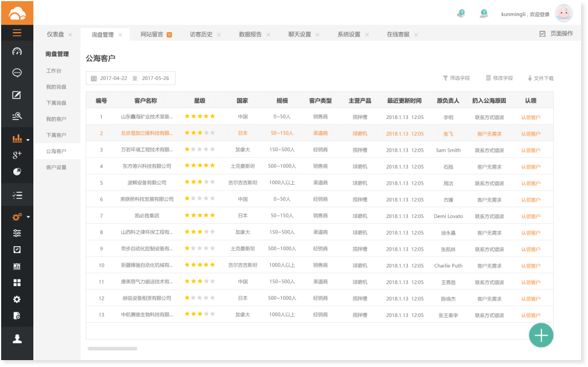The image size is (588, 367).
Task: Open the date range 2017-04-22 field
Action: (131, 78)
